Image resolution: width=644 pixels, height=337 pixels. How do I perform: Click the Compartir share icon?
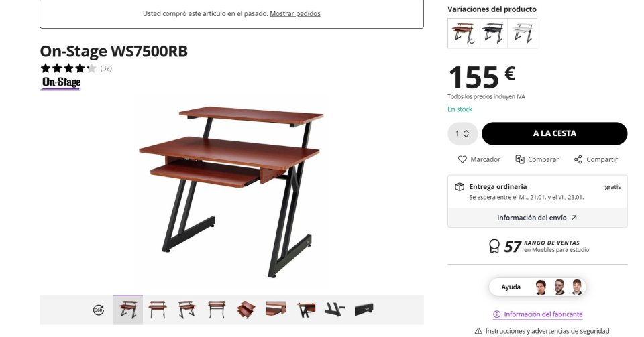click(578, 159)
